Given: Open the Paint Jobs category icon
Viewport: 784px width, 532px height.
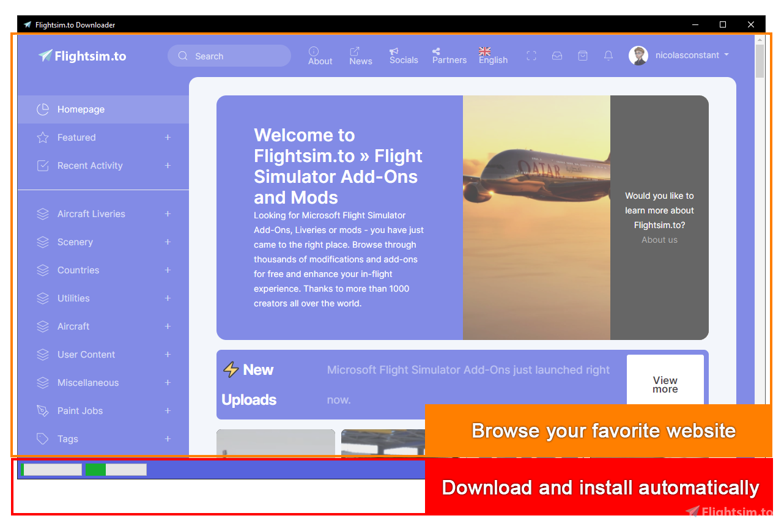Looking at the screenshot, I should tap(42, 411).
